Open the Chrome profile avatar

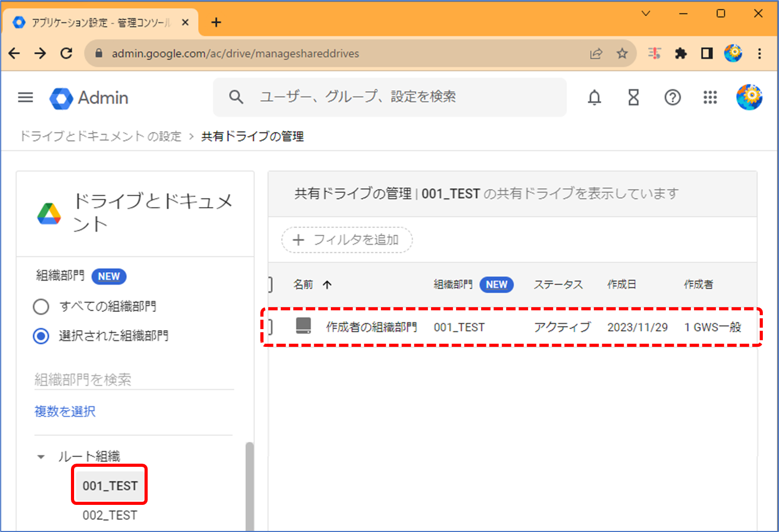tap(733, 53)
